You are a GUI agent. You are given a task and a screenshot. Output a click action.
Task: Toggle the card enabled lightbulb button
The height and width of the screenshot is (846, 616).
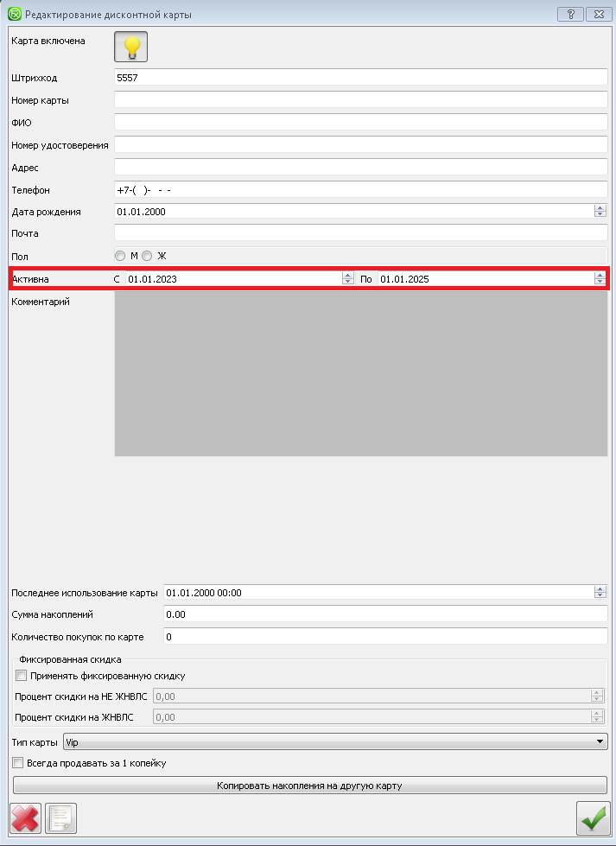(131, 47)
